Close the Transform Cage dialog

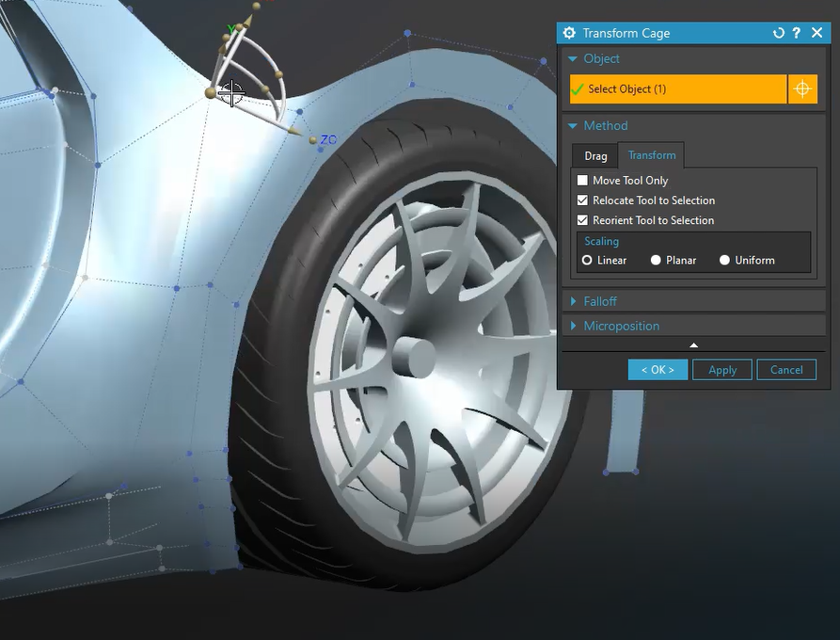[x=817, y=33]
